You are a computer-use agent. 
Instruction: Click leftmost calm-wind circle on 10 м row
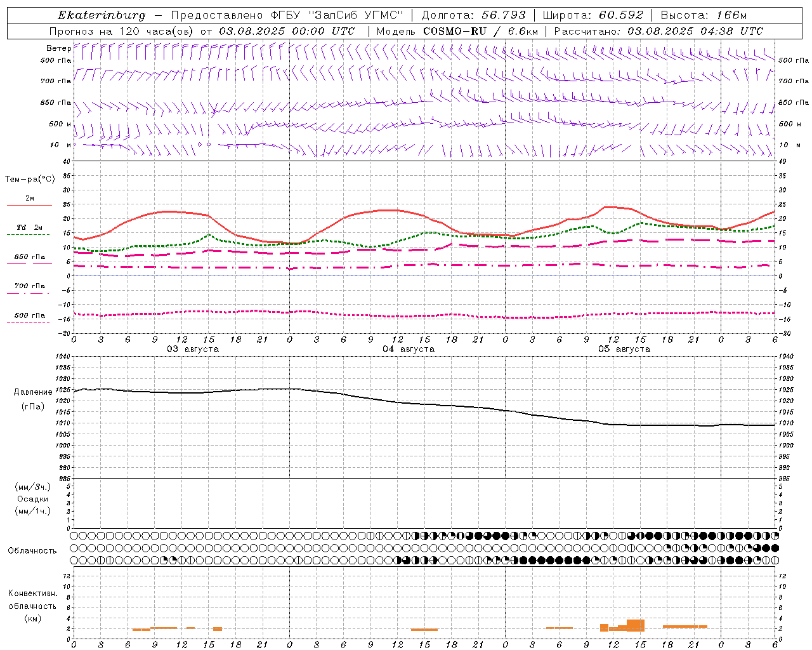coord(200,144)
